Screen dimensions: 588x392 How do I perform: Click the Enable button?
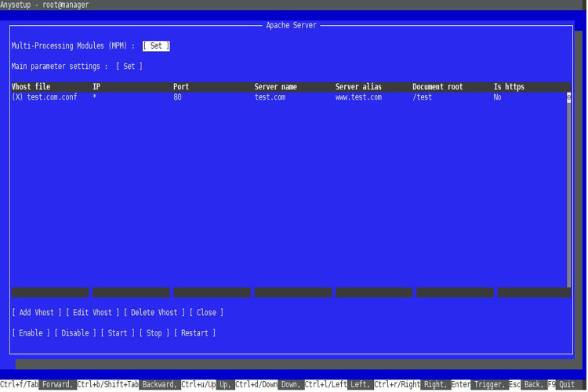tap(31, 333)
